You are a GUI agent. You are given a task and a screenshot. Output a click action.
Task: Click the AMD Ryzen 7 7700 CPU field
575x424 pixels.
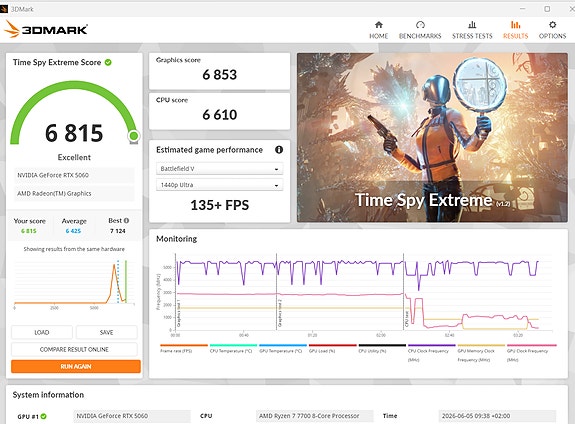pos(315,416)
